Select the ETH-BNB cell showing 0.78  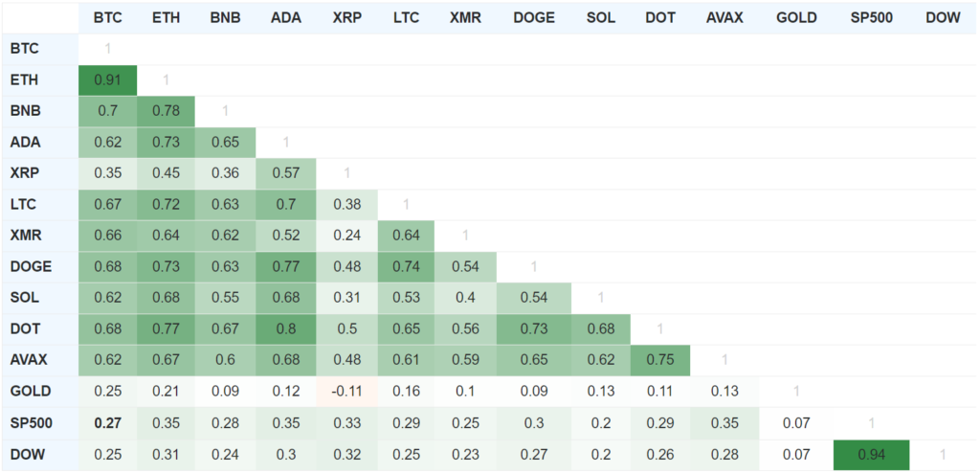[x=165, y=111]
